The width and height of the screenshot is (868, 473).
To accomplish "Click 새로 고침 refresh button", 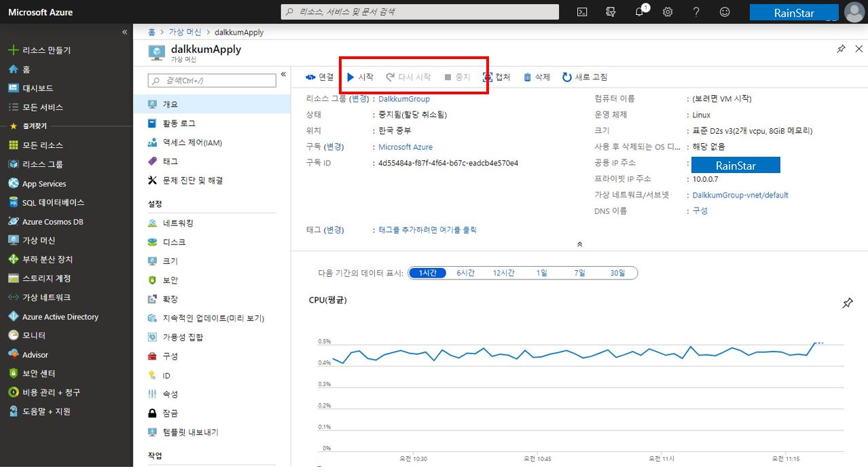I will click(x=585, y=77).
